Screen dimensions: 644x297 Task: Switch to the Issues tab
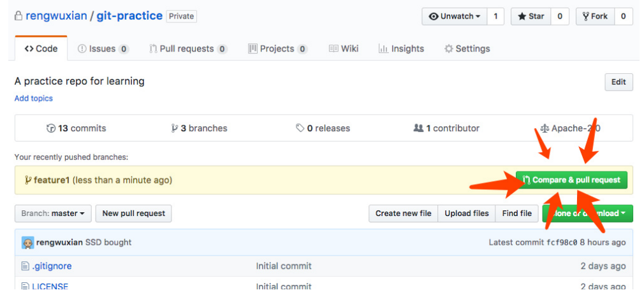(103, 49)
